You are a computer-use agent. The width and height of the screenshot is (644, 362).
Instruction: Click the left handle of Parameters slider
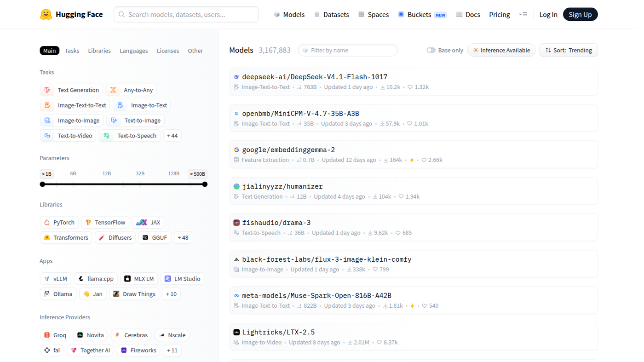pos(42,184)
